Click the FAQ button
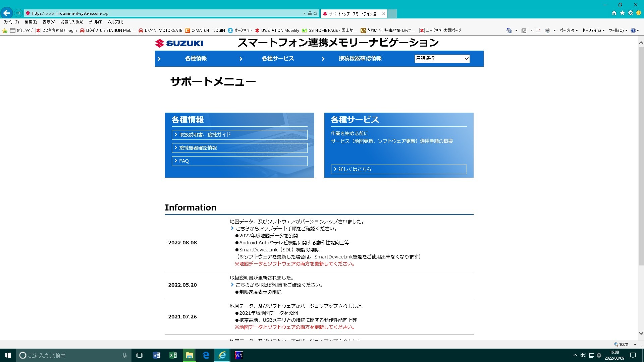The width and height of the screenshot is (644, 362). coord(239,161)
